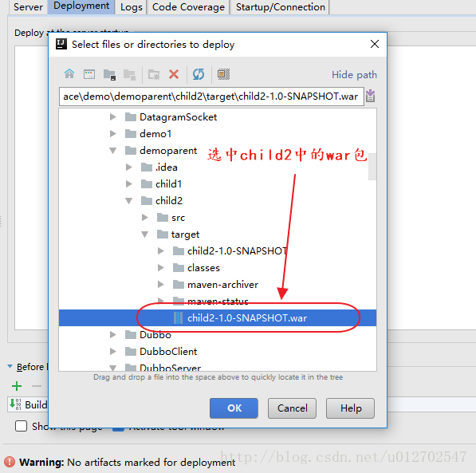Image resolution: width=476 pixels, height=473 pixels.
Task: Switch to Code Coverage tab
Action: 188,6
